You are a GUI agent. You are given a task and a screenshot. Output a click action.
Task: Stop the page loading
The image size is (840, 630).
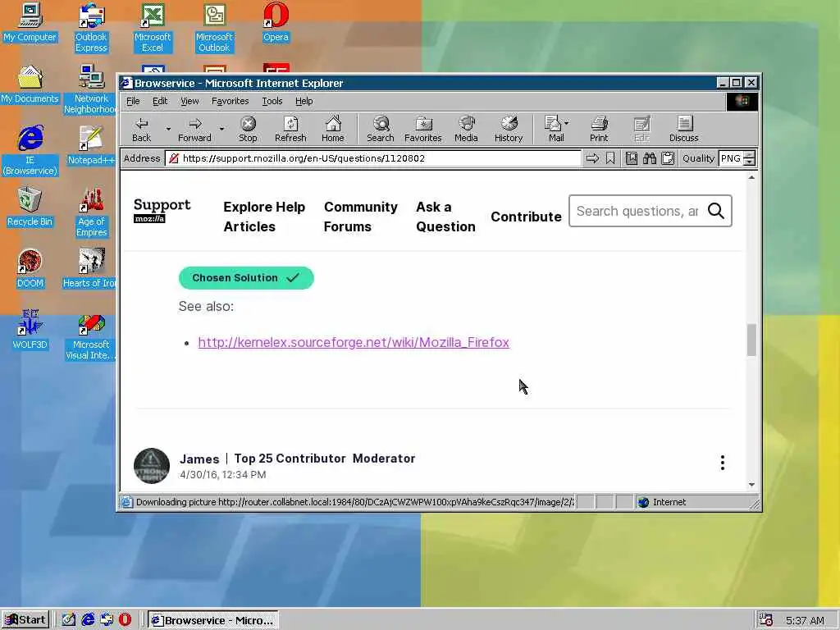coord(248,130)
